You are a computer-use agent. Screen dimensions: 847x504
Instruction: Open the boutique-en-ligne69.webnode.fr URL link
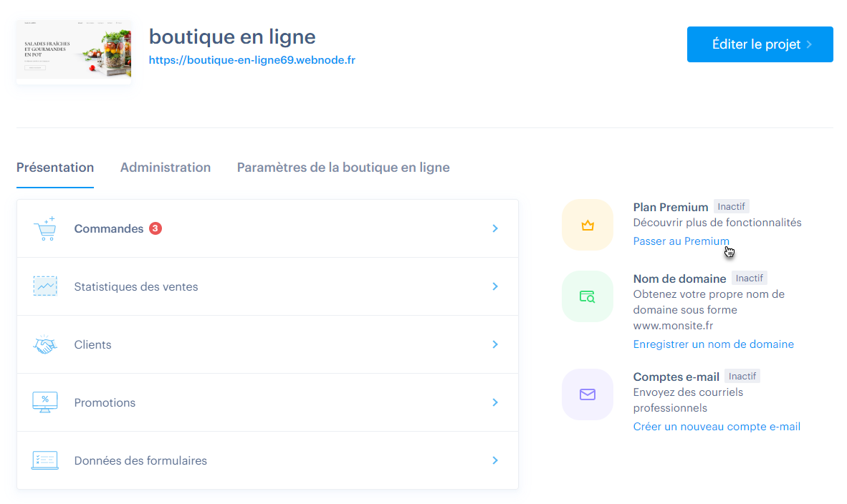pyautogui.click(x=252, y=60)
